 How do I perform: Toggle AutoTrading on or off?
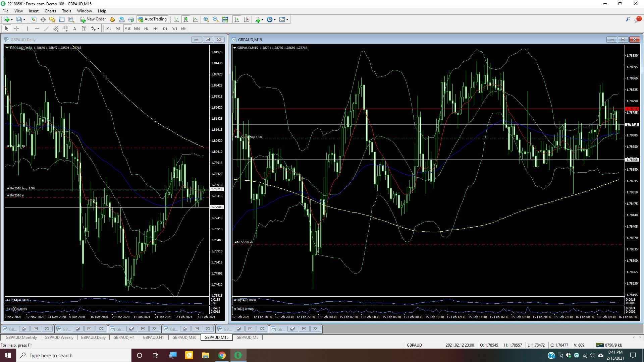pyautogui.click(x=152, y=19)
